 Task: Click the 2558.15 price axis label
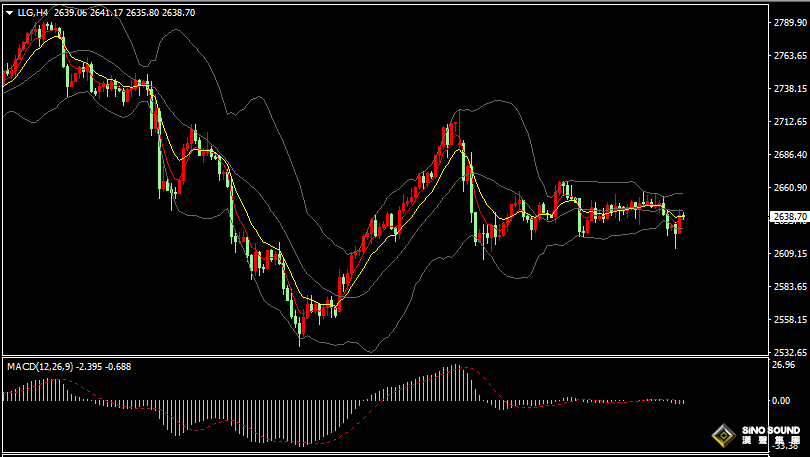790,319
